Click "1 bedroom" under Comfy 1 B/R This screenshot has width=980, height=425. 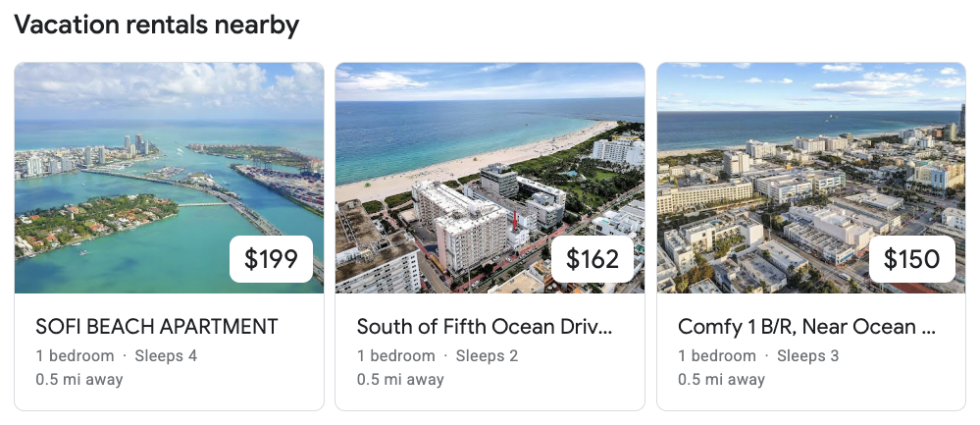[717, 355]
